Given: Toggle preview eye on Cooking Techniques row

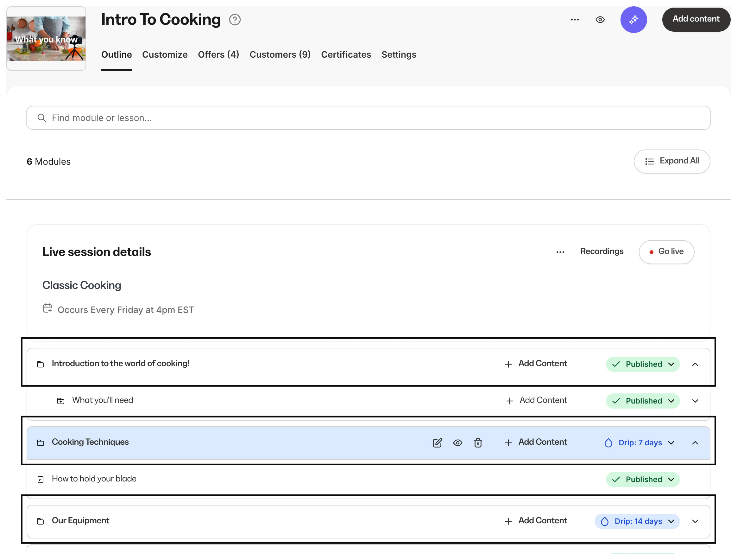Looking at the screenshot, I should pyautogui.click(x=457, y=443).
